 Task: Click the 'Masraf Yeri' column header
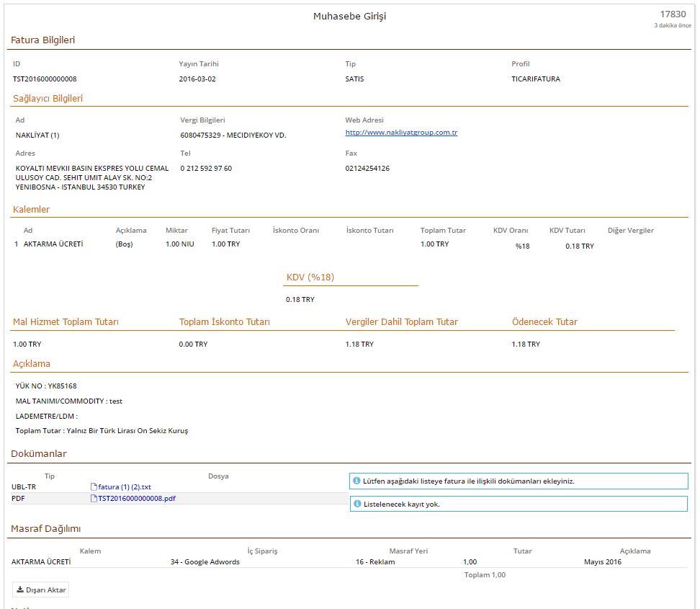tap(408, 551)
